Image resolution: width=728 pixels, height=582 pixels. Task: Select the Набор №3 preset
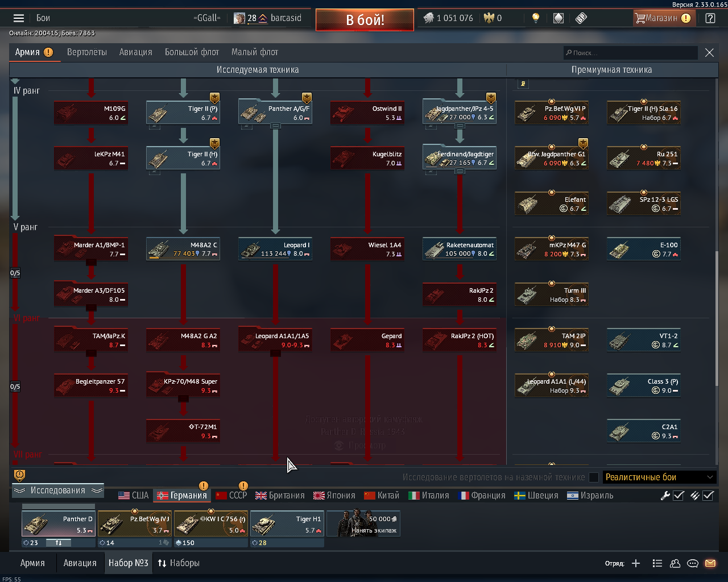pyautogui.click(x=129, y=563)
